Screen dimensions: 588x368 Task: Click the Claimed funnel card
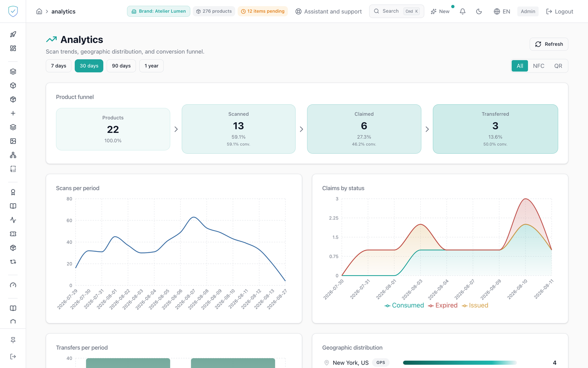[364, 129]
